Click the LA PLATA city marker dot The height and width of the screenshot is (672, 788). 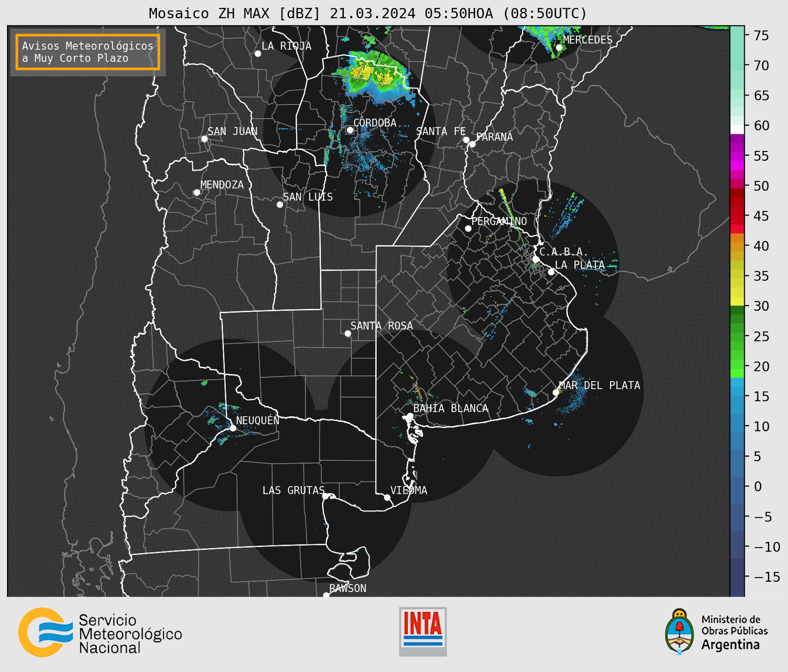551,272
